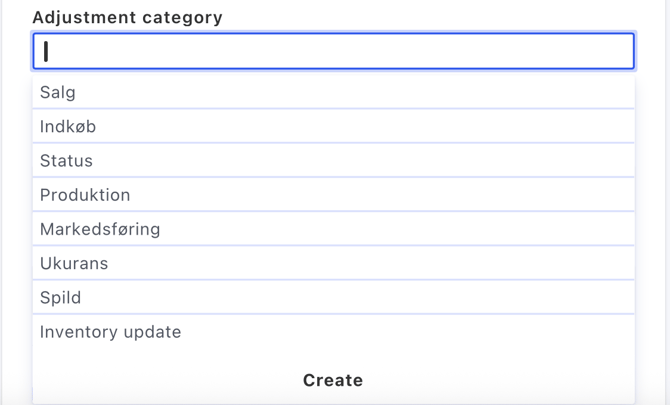Choose the Markedsføring option
Image resolution: width=670 pixels, height=405 pixels.
coord(333,229)
